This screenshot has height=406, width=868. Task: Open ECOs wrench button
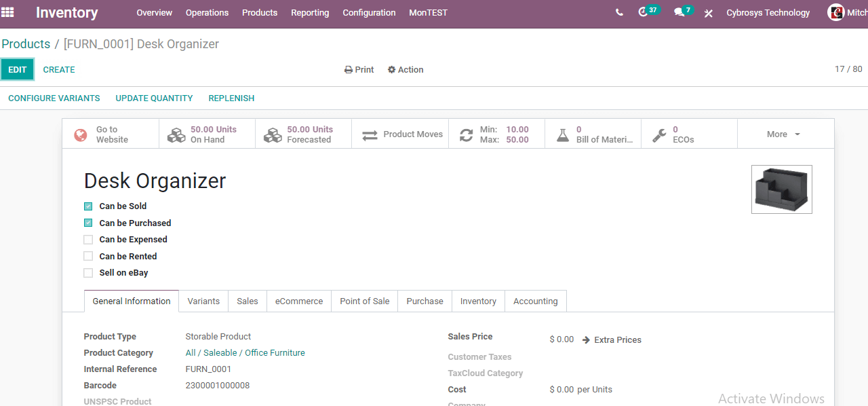click(x=688, y=134)
